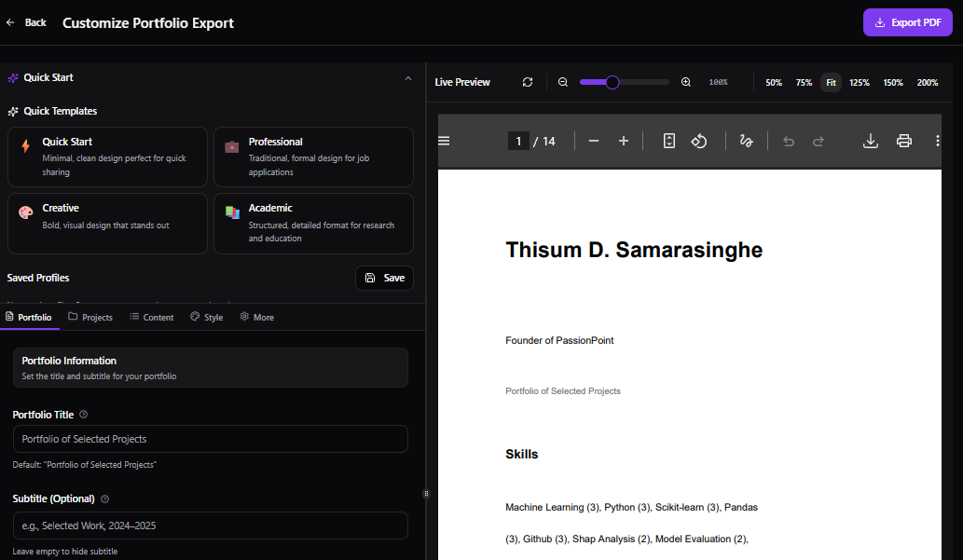Click the zoom out magnifier icon

[x=562, y=82]
